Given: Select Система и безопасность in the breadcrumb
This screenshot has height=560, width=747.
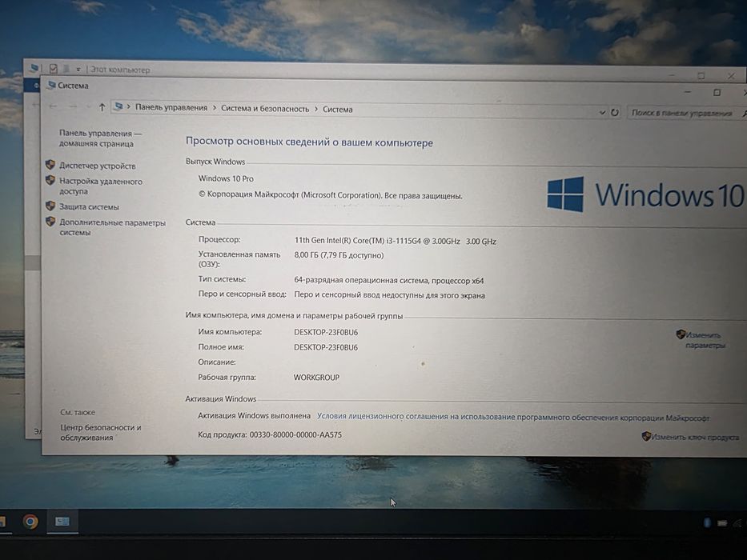Looking at the screenshot, I should point(265,109).
